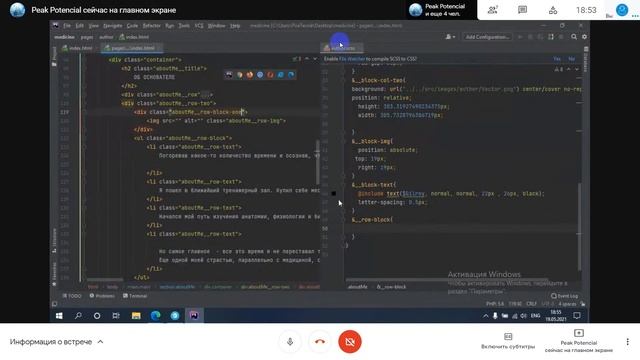Open the TODO tool window
Viewport: 640px width, 360px height.
72,296
